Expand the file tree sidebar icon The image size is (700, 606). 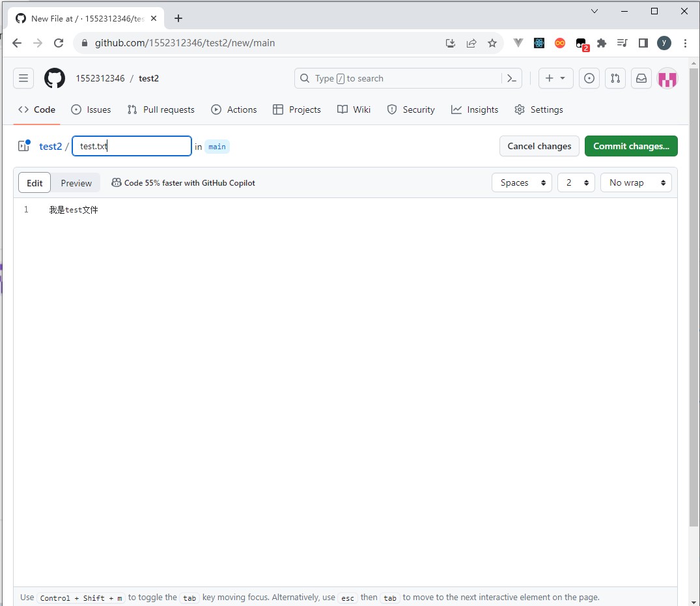(24, 146)
